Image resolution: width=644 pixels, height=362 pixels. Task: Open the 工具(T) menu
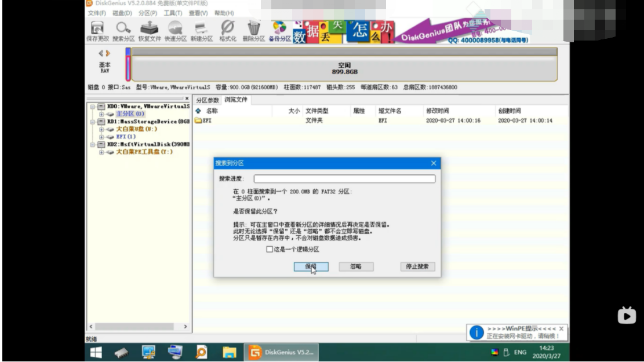point(173,13)
